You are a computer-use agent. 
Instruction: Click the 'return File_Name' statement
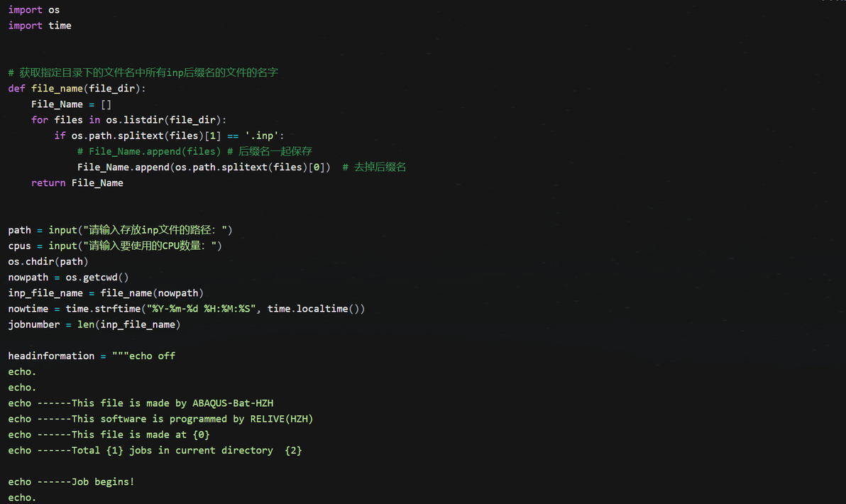[77, 183]
